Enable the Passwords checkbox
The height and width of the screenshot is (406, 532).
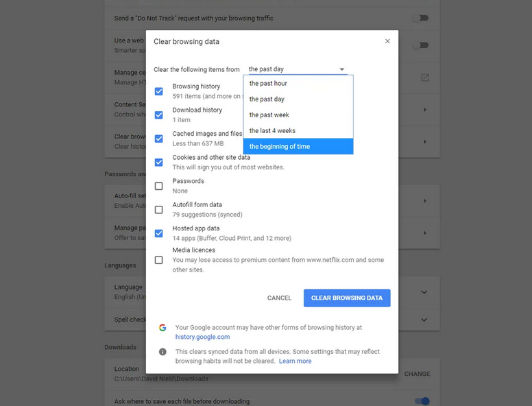[x=159, y=186]
